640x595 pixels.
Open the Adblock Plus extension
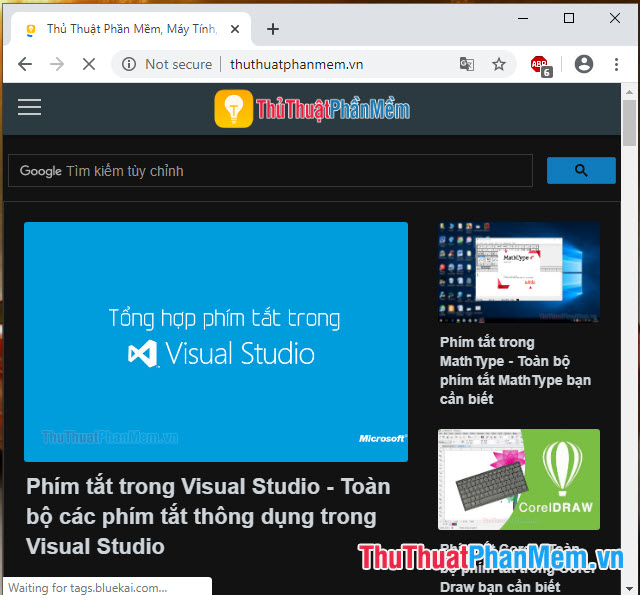pos(541,65)
